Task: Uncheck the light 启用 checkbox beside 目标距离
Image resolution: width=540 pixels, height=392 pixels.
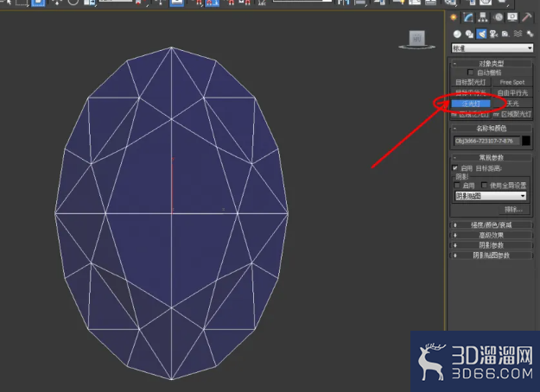Action: click(x=455, y=168)
